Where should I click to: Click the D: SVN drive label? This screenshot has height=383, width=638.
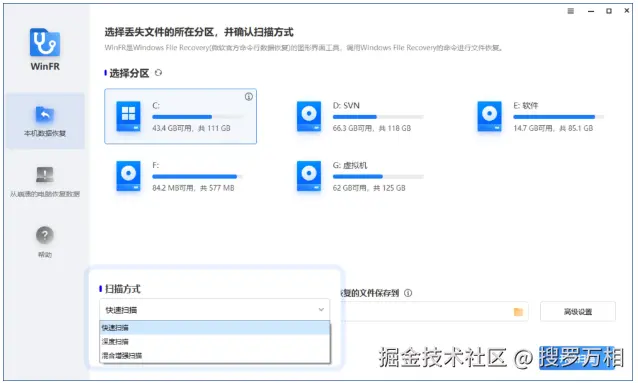[346, 105]
